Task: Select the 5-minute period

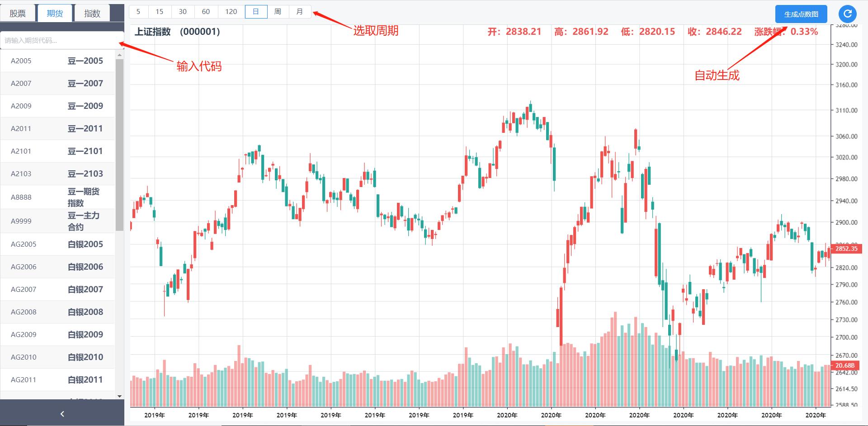Action: [138, 12]
